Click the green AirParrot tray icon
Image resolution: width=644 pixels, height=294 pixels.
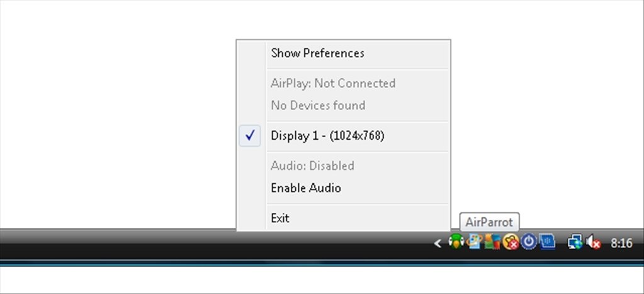456,242
